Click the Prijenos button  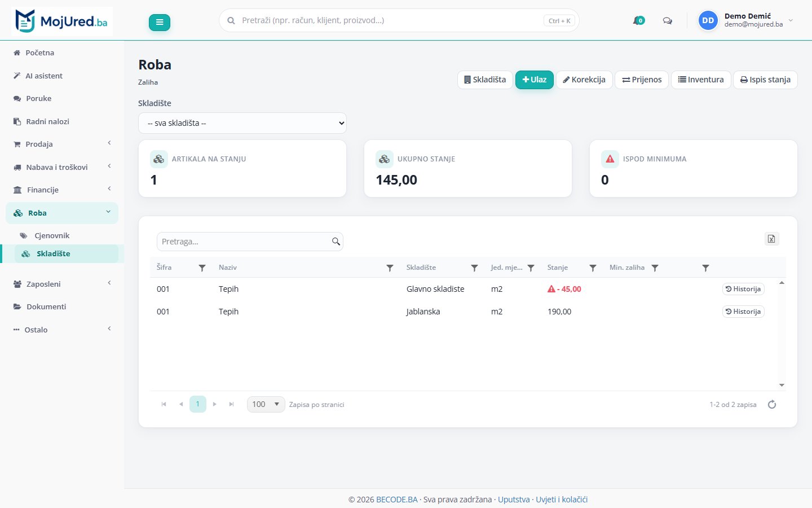[642, 80]
